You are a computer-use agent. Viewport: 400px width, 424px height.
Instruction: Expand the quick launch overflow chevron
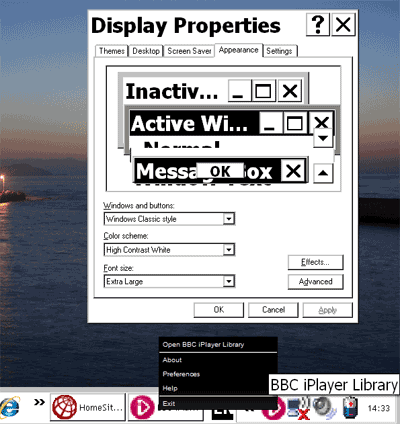[x=40, y=402]
